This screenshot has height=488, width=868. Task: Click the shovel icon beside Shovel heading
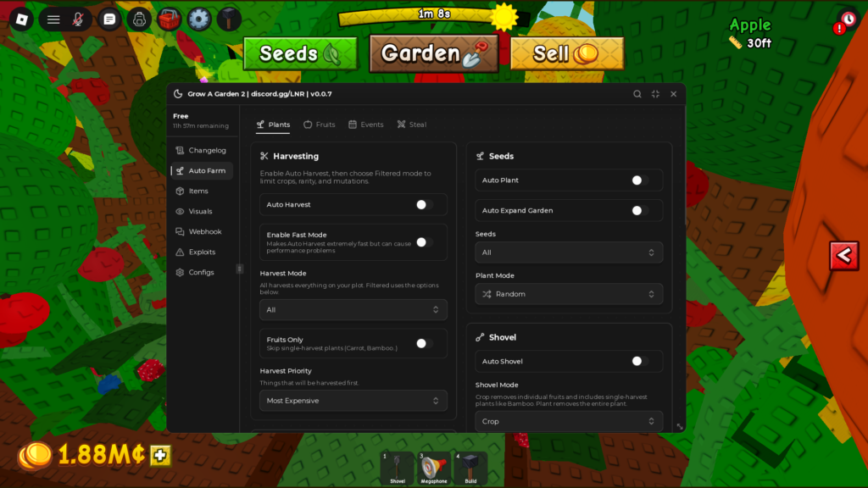tap(480, 337)
